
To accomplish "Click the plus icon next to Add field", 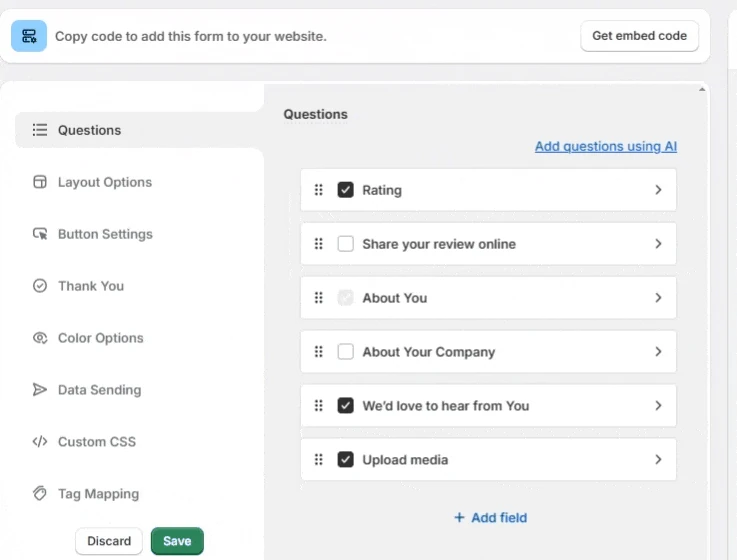I will 459,518.
